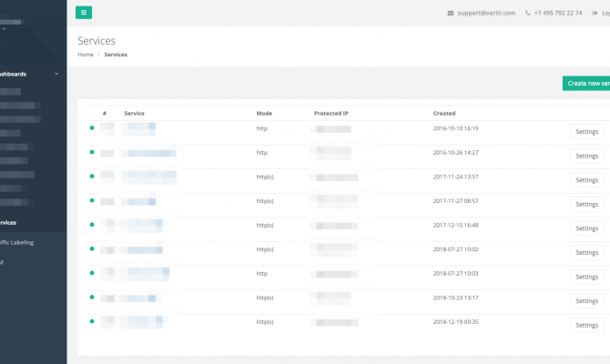Select created date 2017-11-27 08:57
The width and height of the screenshot is (610, 364).
point(455,201)
